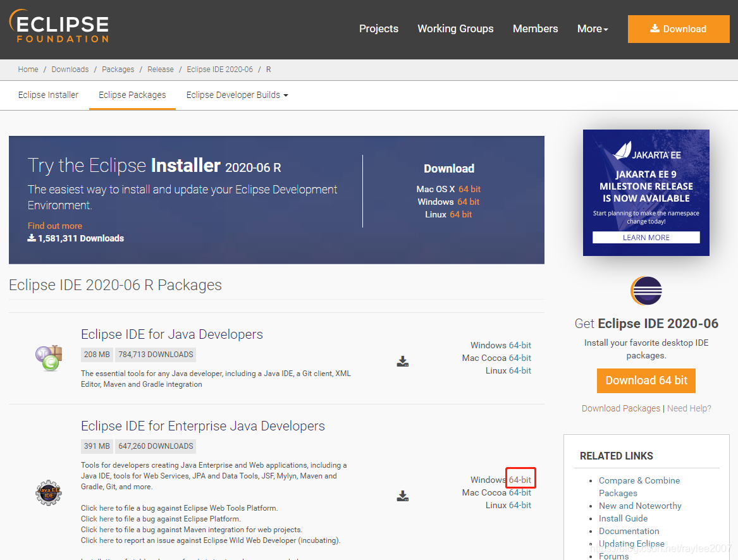Go to Release breadcrumb

click(161, 69)
